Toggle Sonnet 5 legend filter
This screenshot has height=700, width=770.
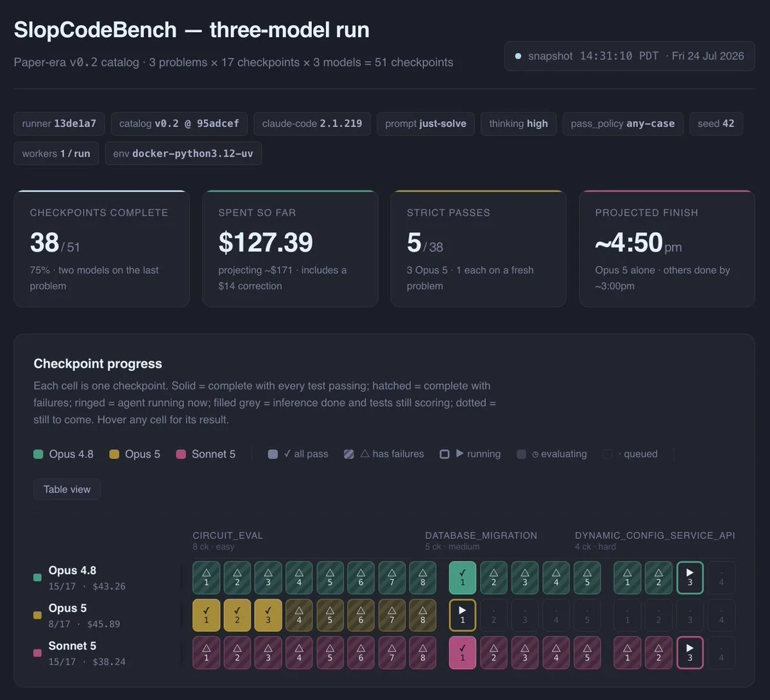point(206,454)
